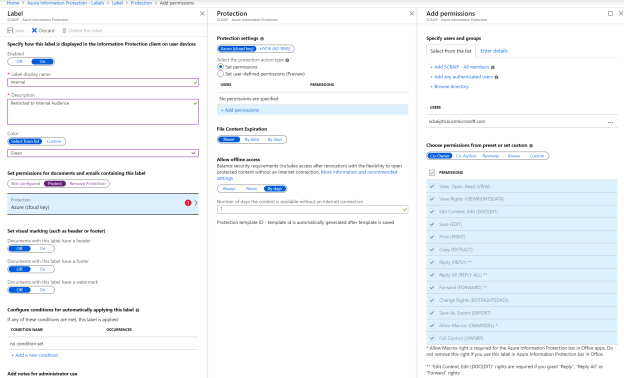
Task: Switch to Enter details tab
Action: [x=494, y=51]
